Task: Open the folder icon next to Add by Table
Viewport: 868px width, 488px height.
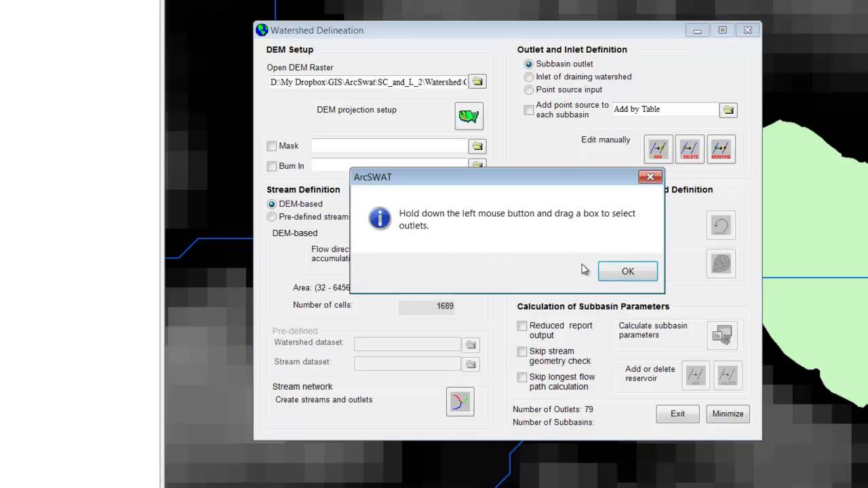Action: click(x=728, y=110)
